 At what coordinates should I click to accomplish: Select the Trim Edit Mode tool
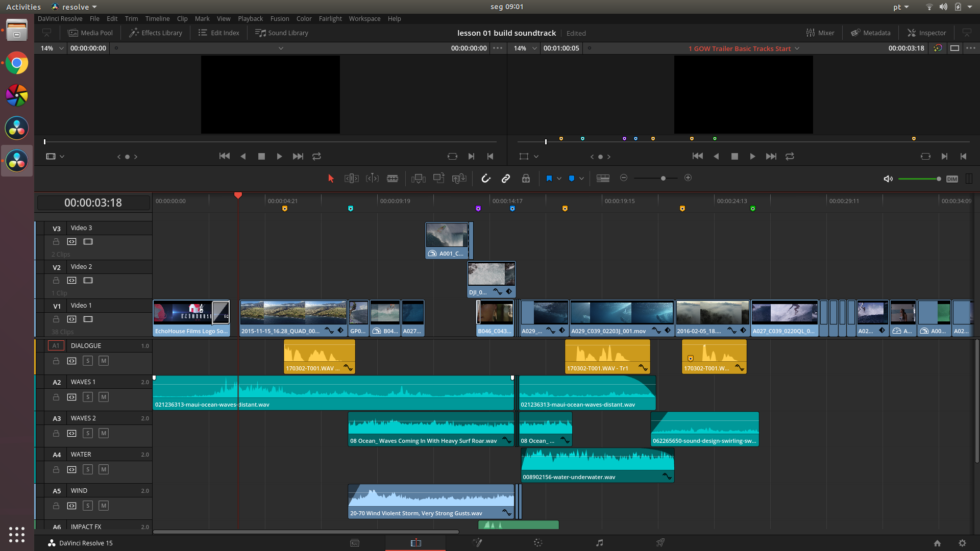(352, 178)
